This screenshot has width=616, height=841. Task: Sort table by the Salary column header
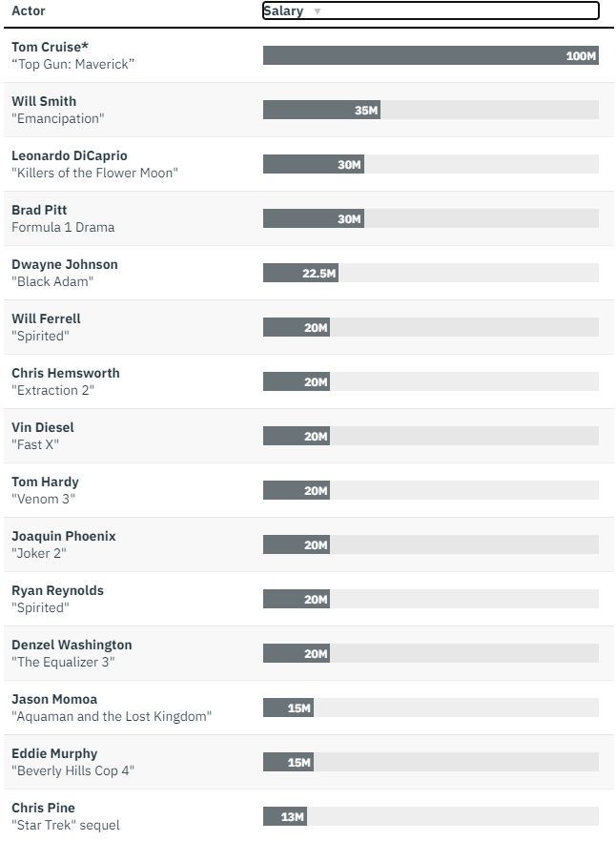pos(284,11)
